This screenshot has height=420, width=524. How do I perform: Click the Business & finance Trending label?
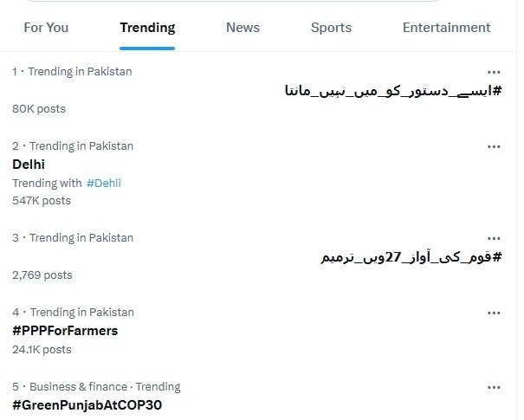coord(105,387)
